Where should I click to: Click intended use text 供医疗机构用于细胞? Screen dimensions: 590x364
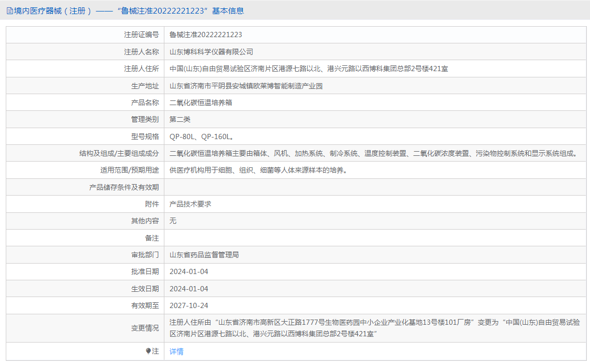click(259, 170)
